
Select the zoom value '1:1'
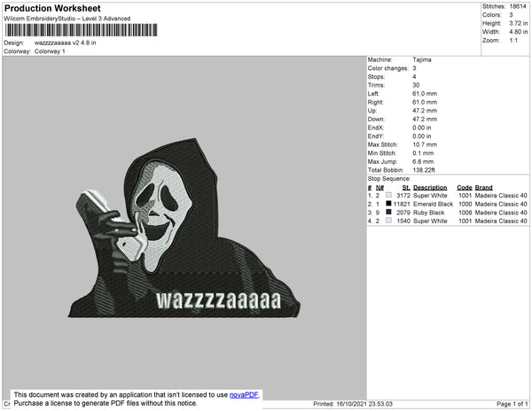click(513, 41)
